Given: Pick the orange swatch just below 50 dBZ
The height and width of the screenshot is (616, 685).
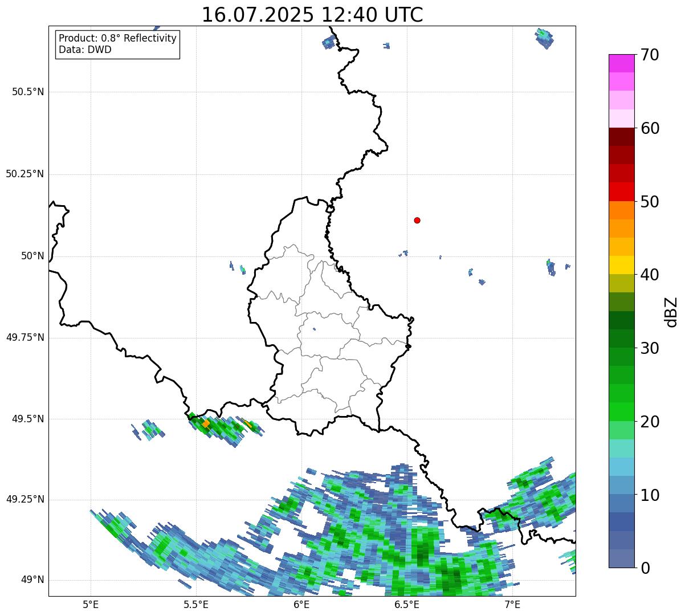Looking at the screenshot, I should point(621,210).
